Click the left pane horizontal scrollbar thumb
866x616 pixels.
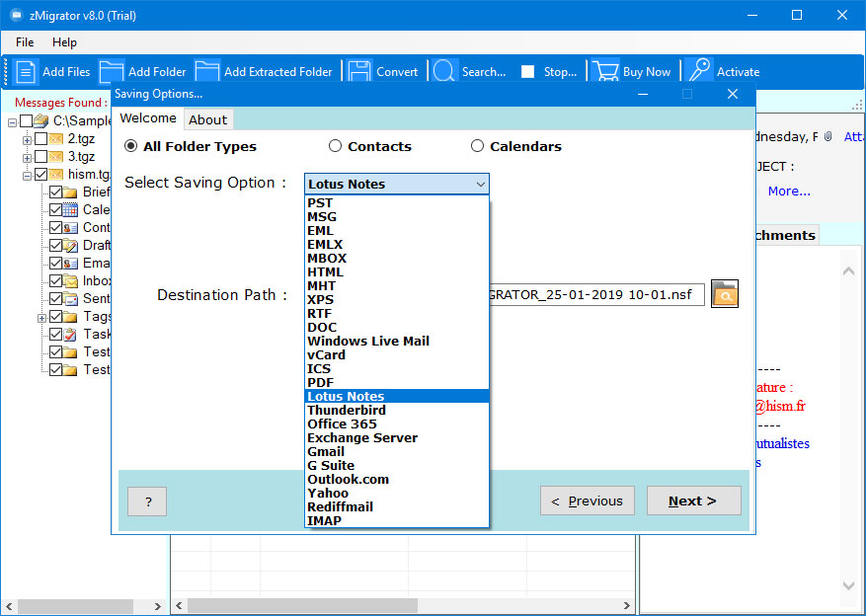(75, 605)
